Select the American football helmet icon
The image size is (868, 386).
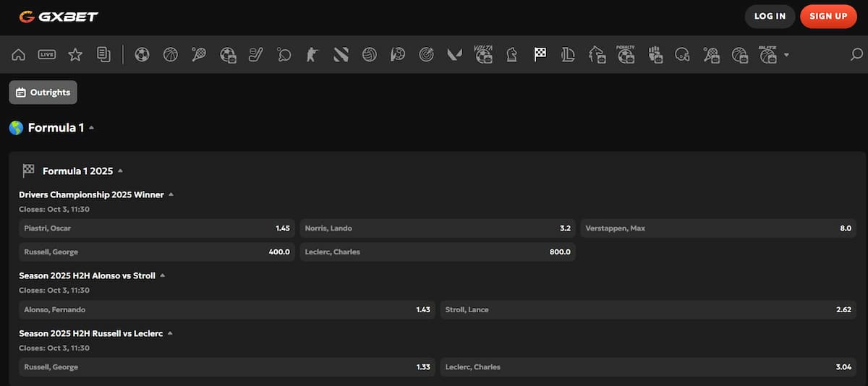click(x=682, y=54)
